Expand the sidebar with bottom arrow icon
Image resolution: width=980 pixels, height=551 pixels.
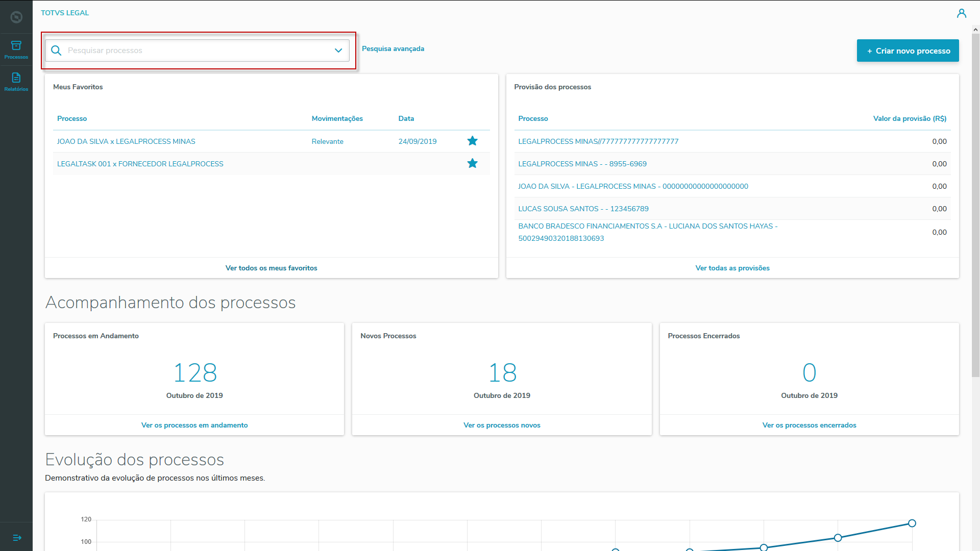tap(16, 537)
